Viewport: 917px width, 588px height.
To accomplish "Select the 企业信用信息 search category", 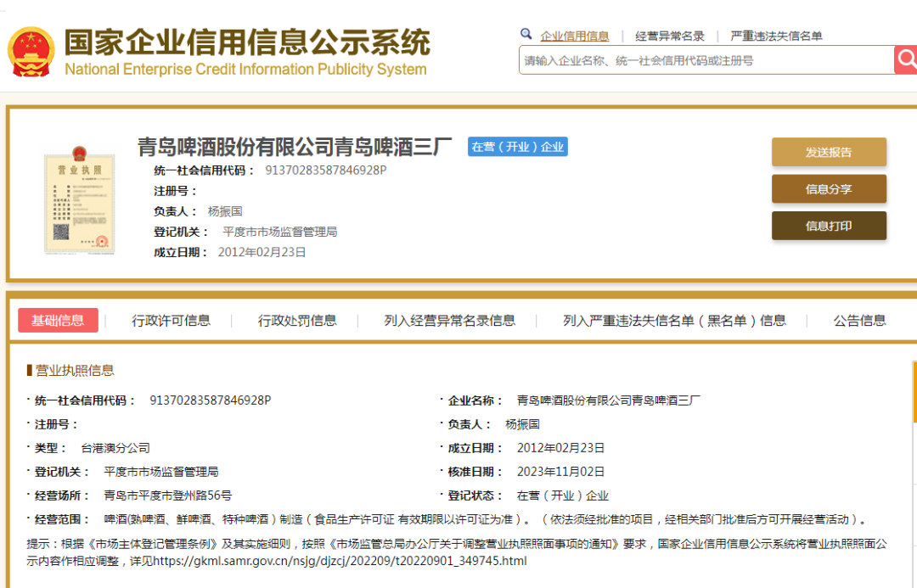I will pos(575,36).
